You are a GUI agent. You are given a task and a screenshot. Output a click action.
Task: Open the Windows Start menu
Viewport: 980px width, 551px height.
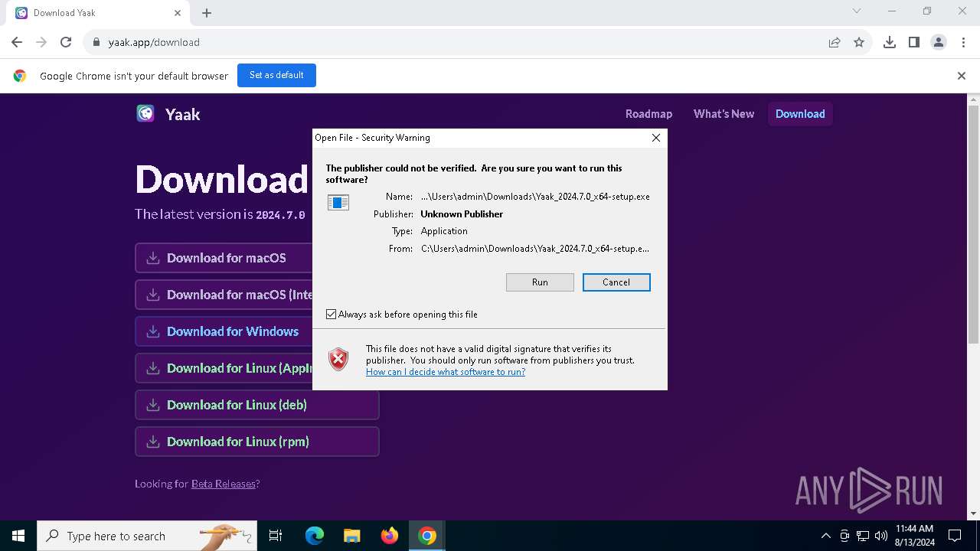pos(18,536)
